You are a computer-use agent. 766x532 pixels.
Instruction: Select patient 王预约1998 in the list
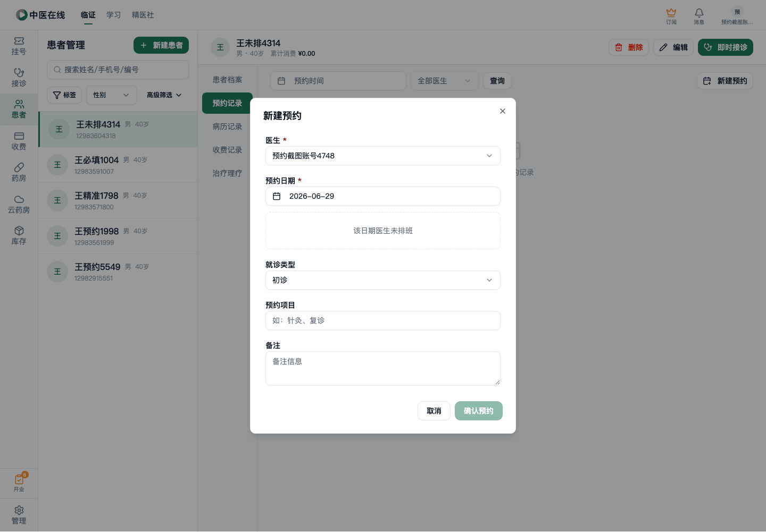118,236
